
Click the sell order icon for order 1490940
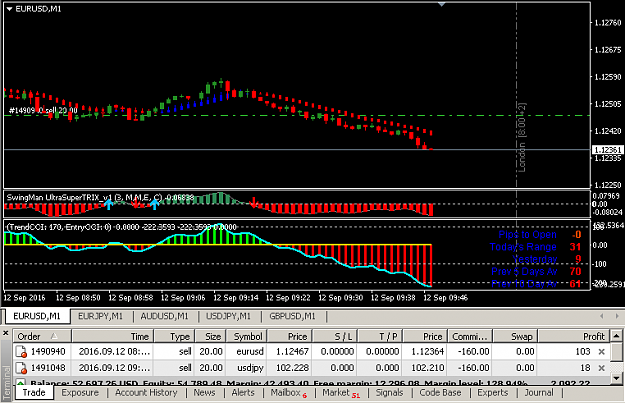(21, 352)
